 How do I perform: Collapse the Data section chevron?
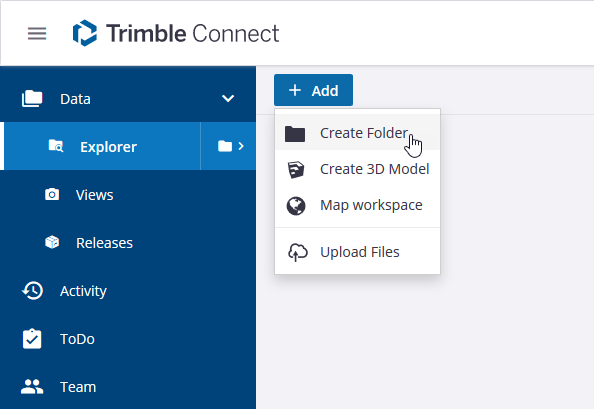(228, 98)
